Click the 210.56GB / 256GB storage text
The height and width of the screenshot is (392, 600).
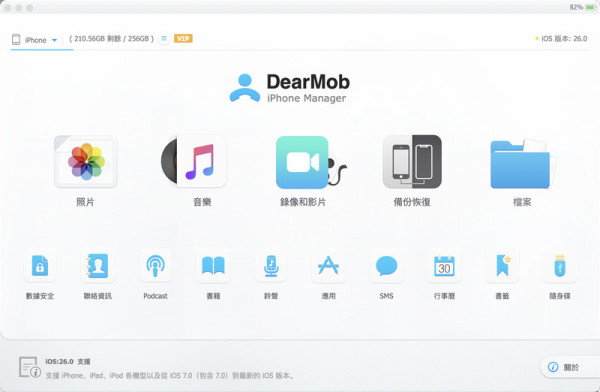[x=111, y=39]
